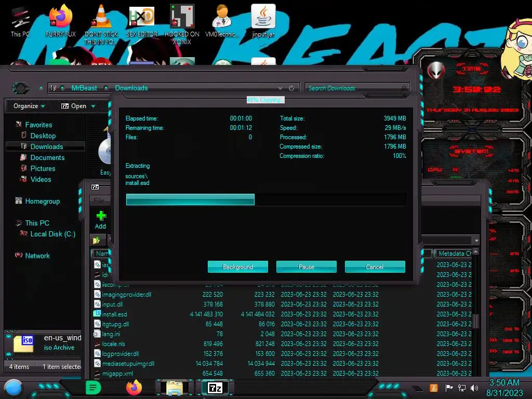Click the extraction progress bar

266,199
